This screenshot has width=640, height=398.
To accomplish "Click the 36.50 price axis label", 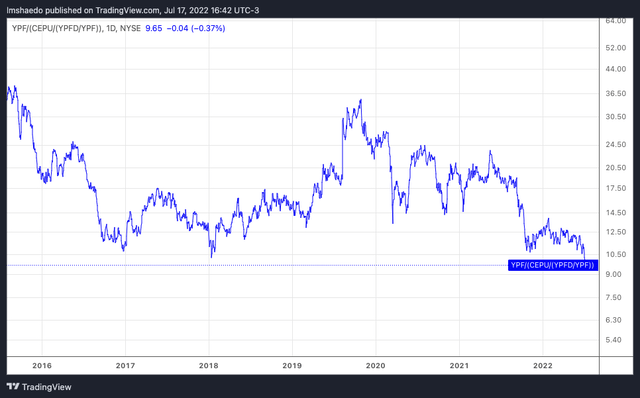I will [616, 93].
